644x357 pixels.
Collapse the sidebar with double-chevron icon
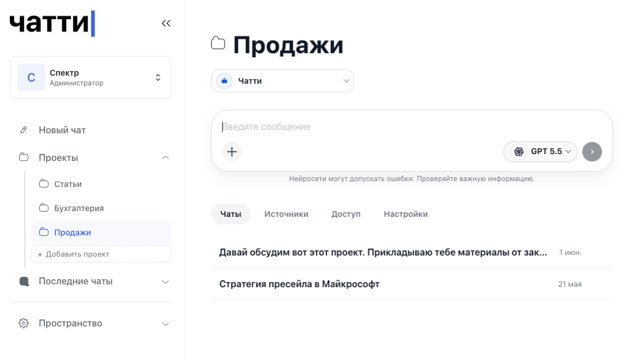(x=166, y=24)
